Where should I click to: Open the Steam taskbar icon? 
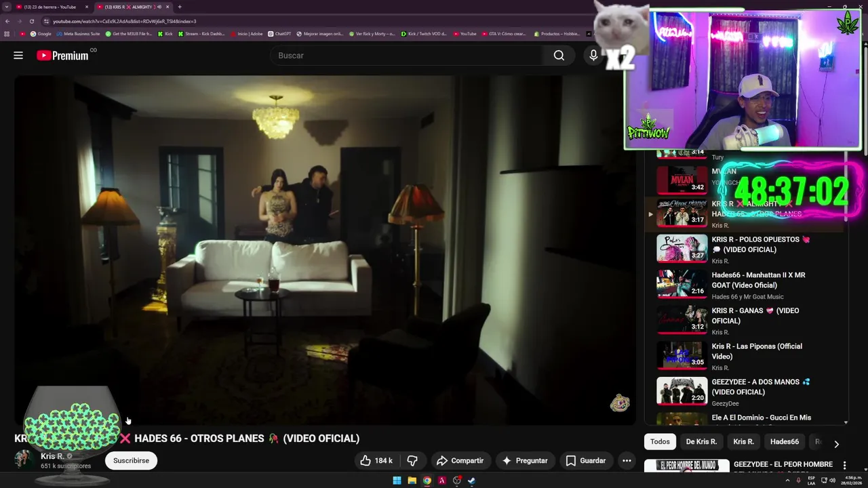click(471, 481)
